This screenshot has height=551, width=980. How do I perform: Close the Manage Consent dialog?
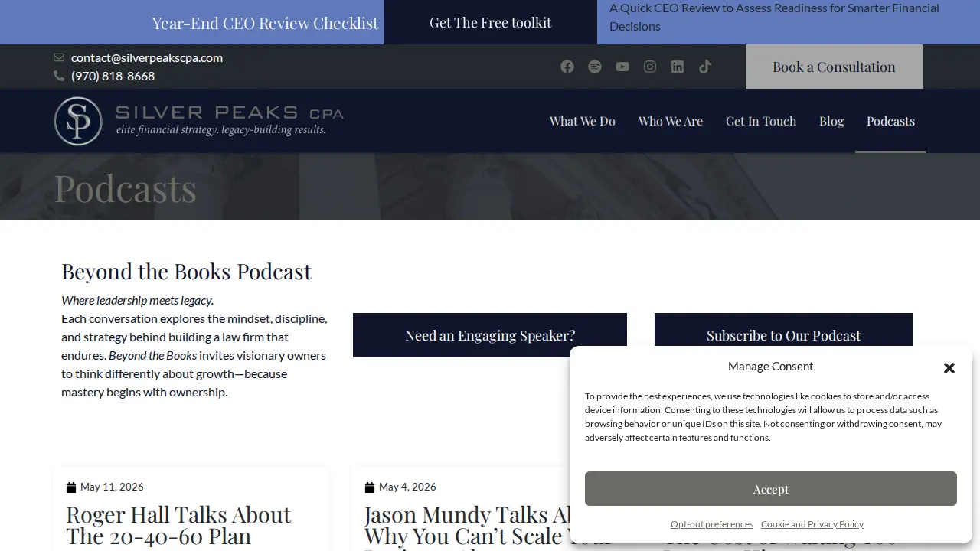click(949, 368)
